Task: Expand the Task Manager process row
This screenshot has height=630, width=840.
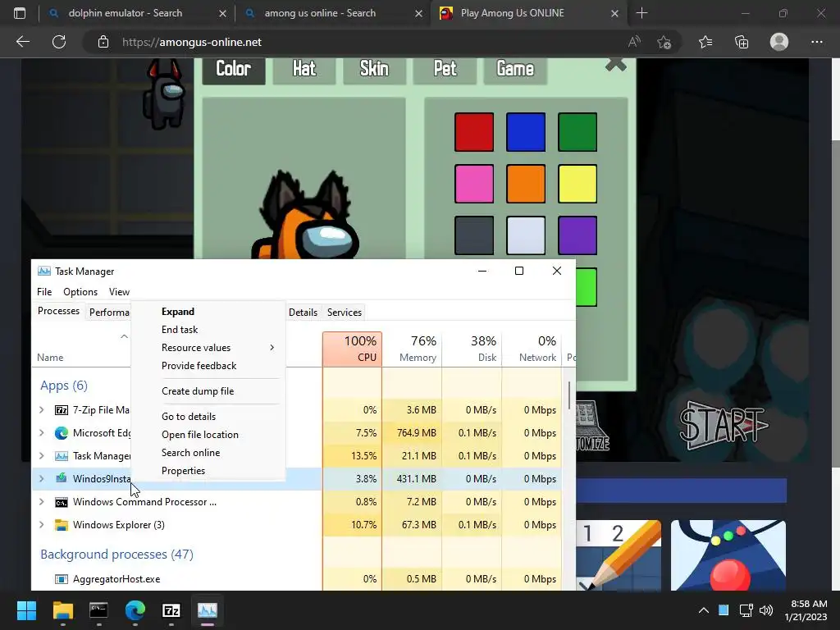Action: click(x=42, y=456)
